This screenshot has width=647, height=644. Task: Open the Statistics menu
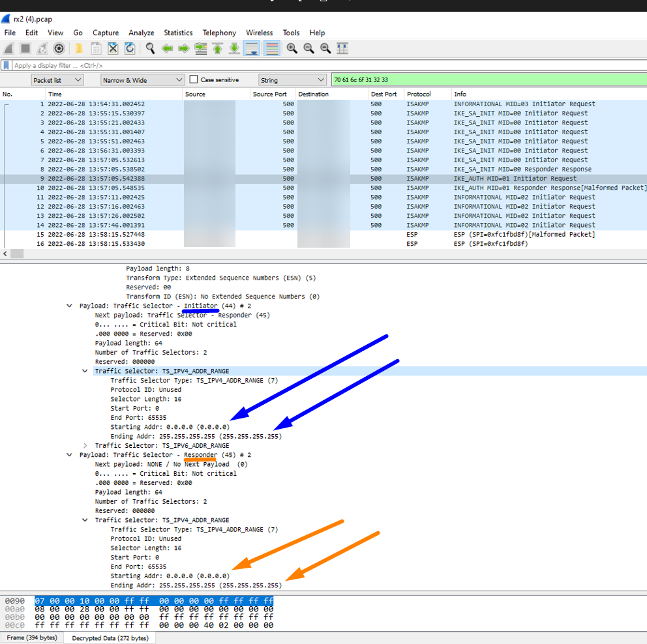(x=178, y=33)
